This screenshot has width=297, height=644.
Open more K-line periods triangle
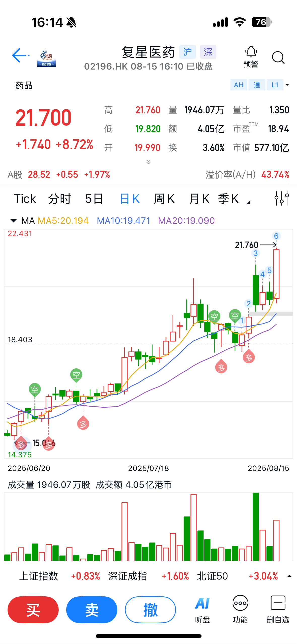tap(249, 202)
